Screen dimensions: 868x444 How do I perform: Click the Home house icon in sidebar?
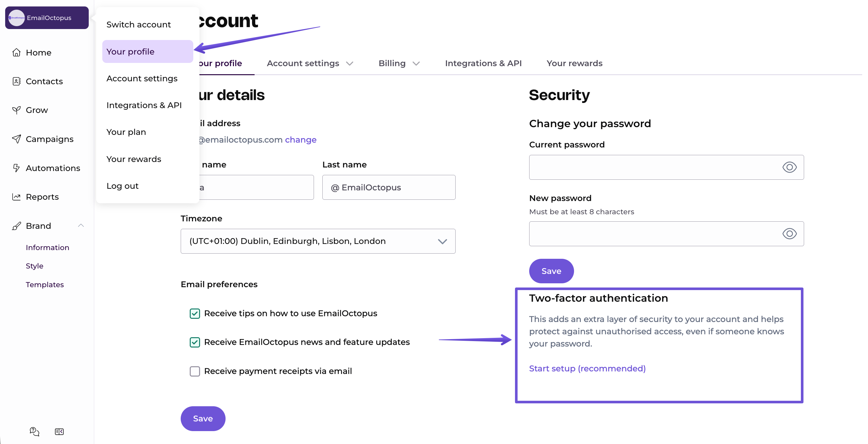[16, 53]
